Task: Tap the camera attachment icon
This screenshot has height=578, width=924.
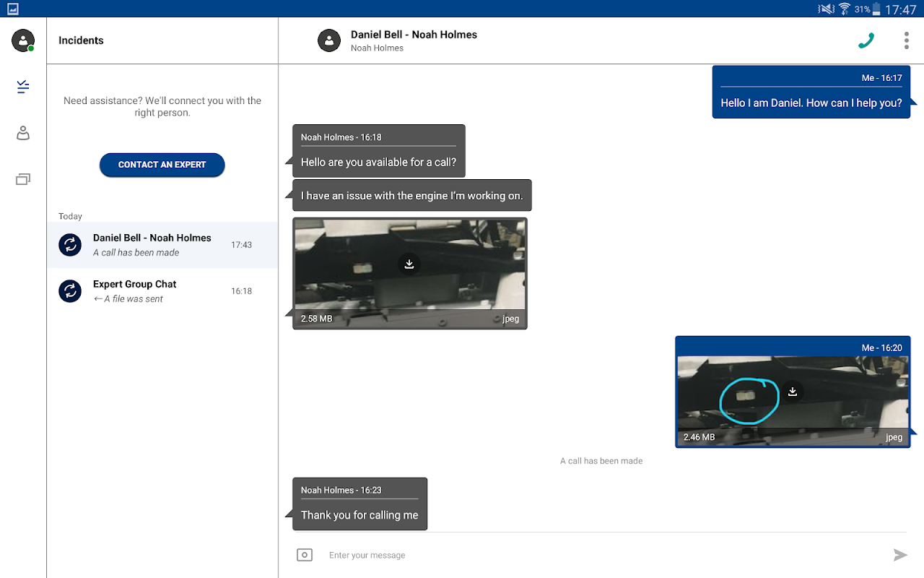Action: pyautogui.click(x=305, y=555)
